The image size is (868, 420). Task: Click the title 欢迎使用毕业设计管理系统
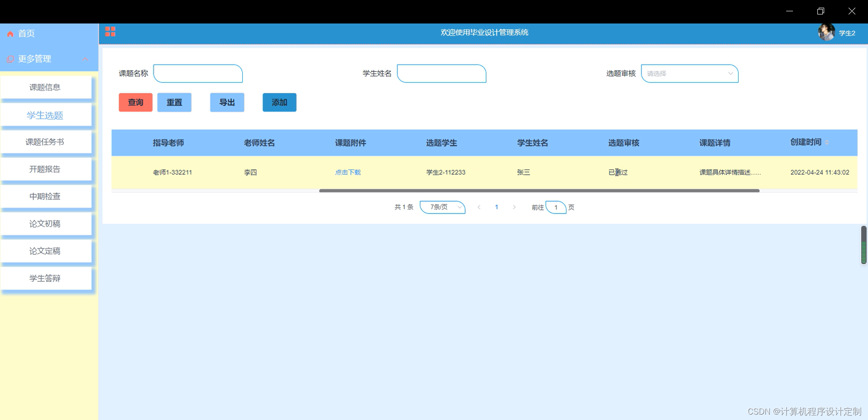pyautogui.click(x=484, y=33)
